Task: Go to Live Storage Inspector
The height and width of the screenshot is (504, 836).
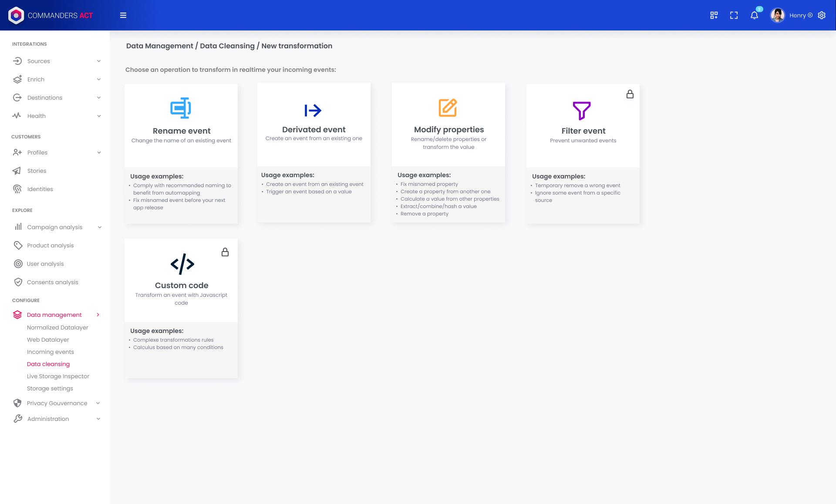Action: 58,376
